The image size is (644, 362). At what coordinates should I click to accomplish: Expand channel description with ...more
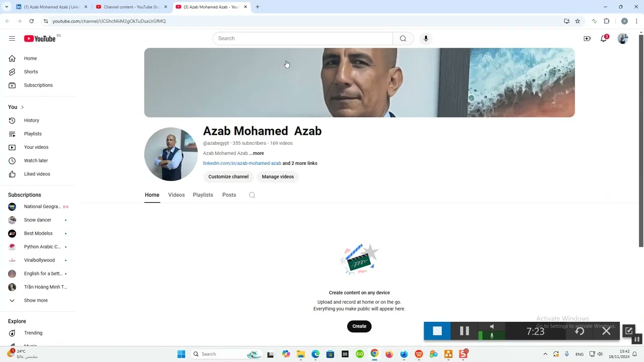tap(257, 153)
